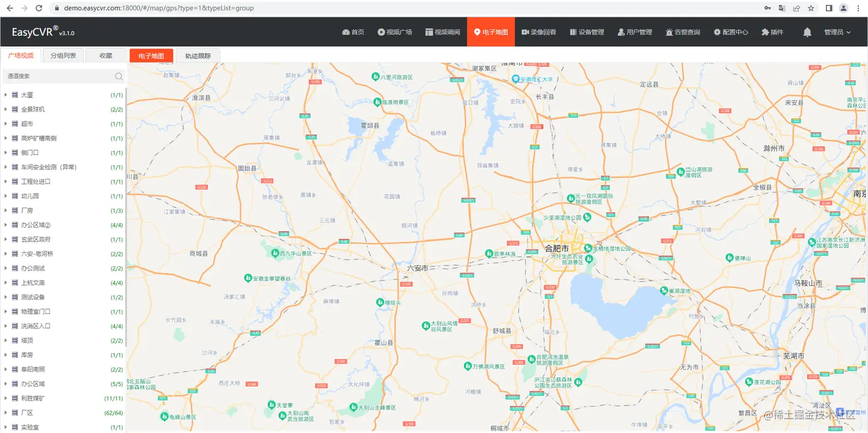868x433 pixels.
Task: Click 八里河旅游区 scenic spot icon
Action: click(x=375, y=76)
